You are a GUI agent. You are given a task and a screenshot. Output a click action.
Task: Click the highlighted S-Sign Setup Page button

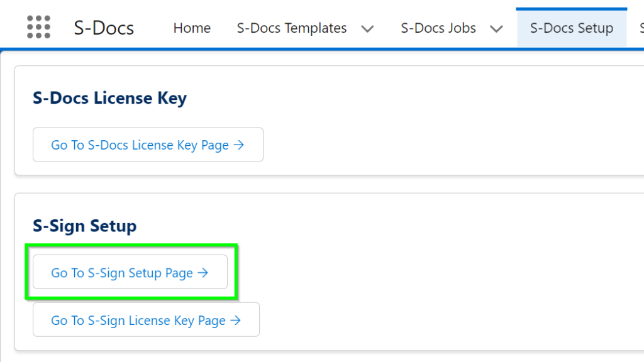point(130,272)
